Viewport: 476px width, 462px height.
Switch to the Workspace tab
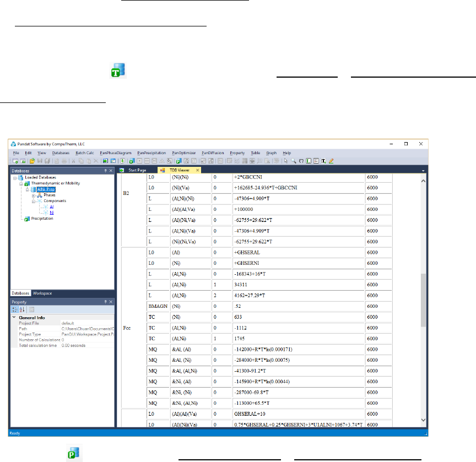pos(42,293)
